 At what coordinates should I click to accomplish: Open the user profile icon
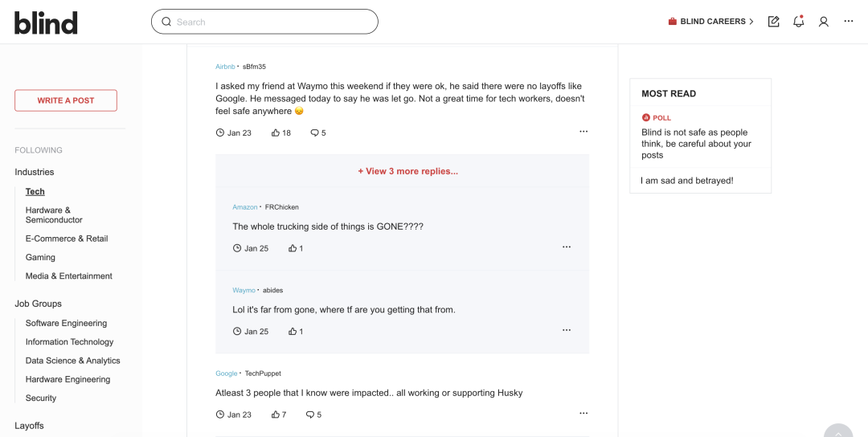coord(823,22)
